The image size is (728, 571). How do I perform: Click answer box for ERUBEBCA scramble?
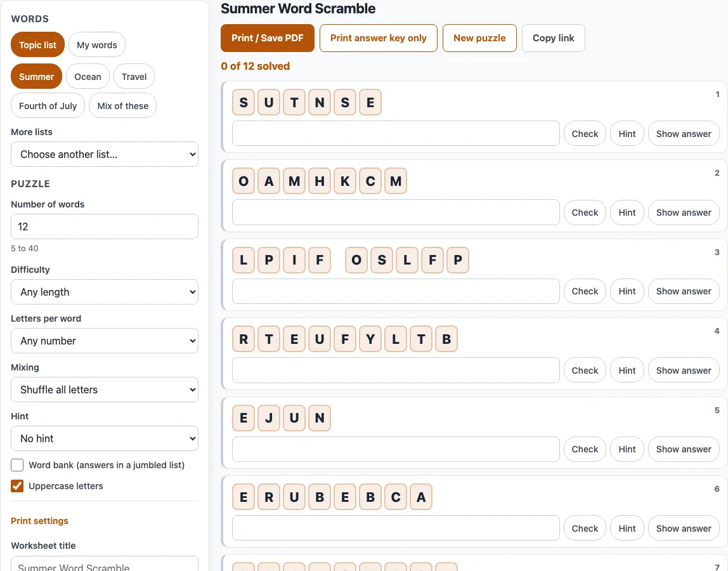[396, 528]
